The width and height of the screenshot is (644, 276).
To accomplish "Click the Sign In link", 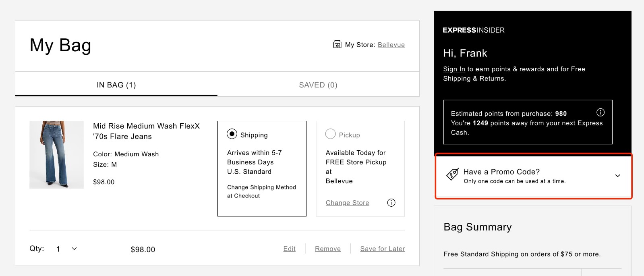I will 454,69.
